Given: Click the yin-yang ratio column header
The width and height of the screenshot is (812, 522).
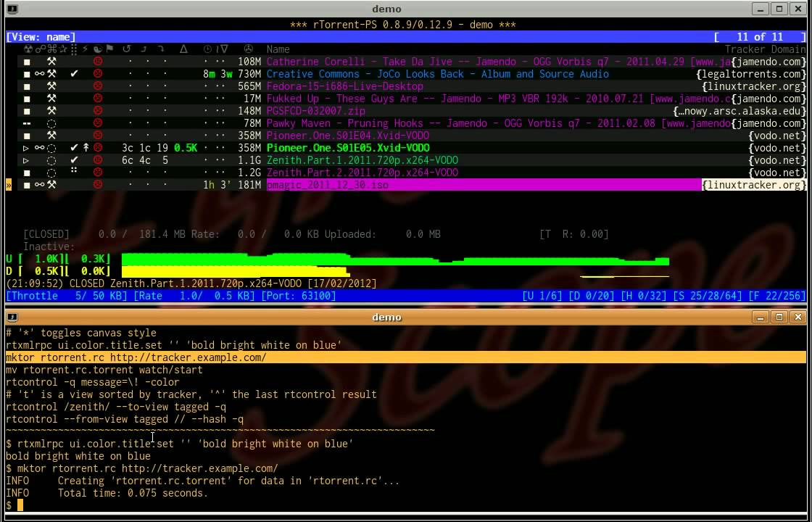Looking at the screenshot, I should pos(98,49).
